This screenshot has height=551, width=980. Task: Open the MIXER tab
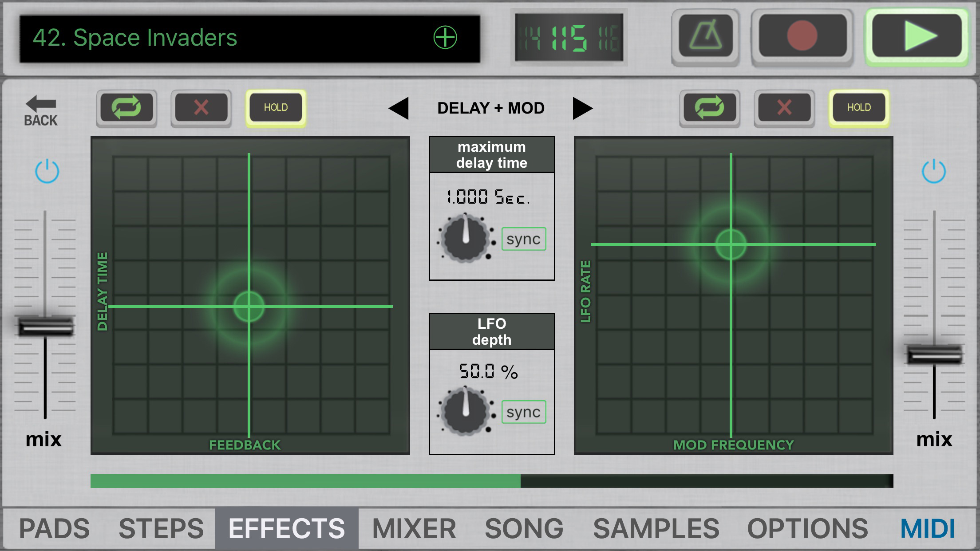414,528
